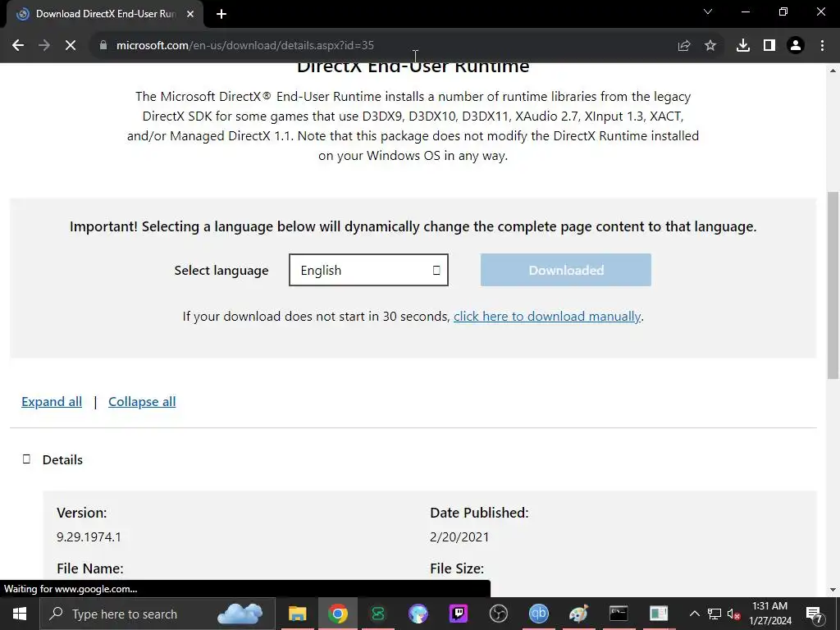The width and height of the screenshot is (840, 630).
Task: Click the date published 2/20/2021
Action: pos(459,536)
